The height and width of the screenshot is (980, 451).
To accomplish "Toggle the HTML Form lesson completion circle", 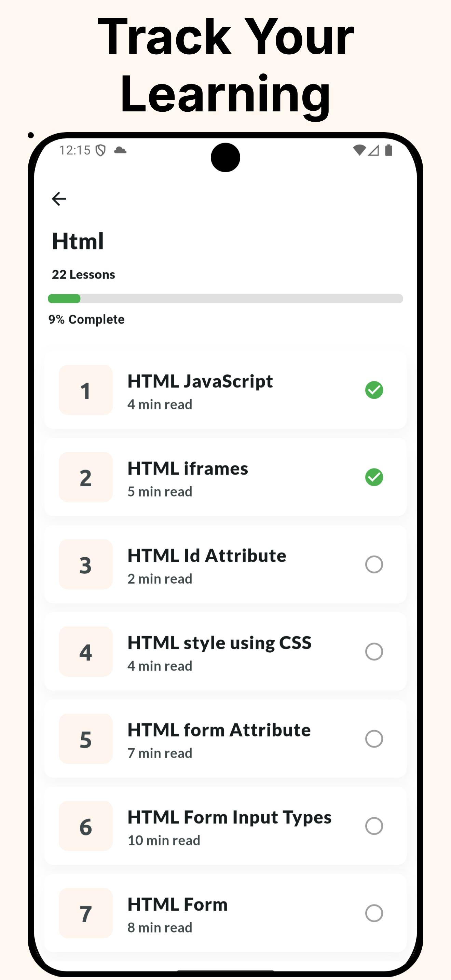I will 374,913.
